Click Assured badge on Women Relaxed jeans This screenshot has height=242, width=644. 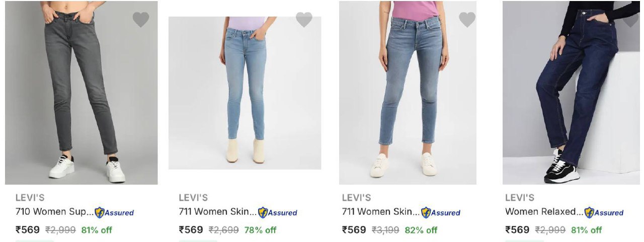coord(603,212)
